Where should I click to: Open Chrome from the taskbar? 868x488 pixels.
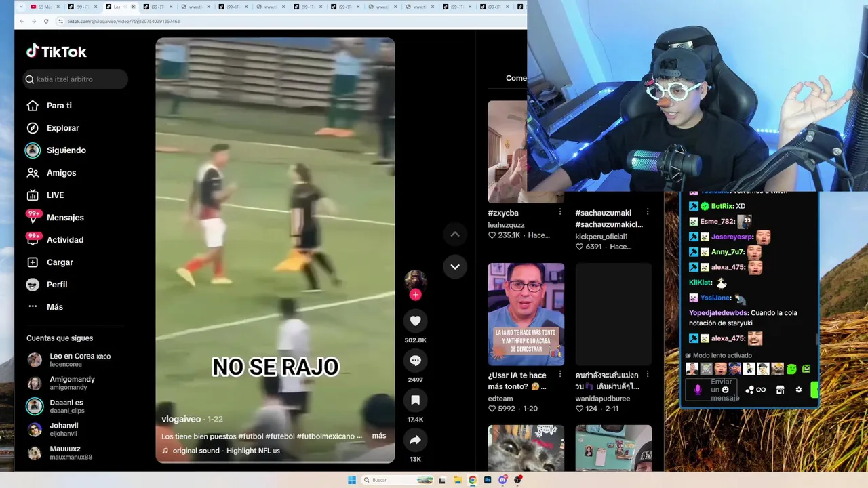click(x=473, y=480)
